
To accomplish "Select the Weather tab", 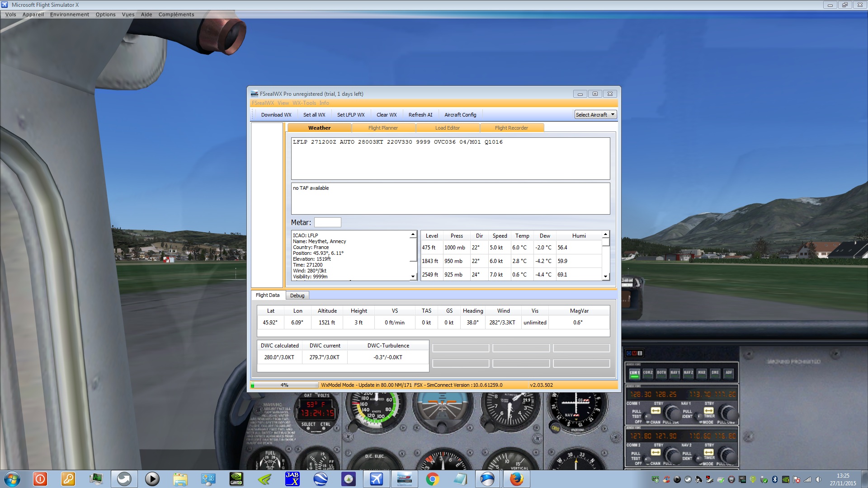I will [319, 128].
